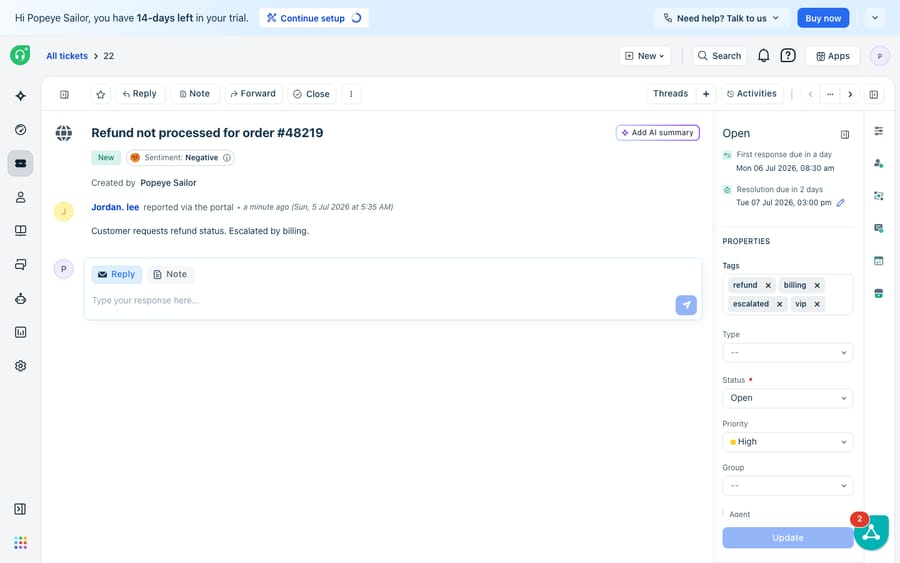
Task: Click the Freshdesk headset logo
Action: tap(20, 55)
